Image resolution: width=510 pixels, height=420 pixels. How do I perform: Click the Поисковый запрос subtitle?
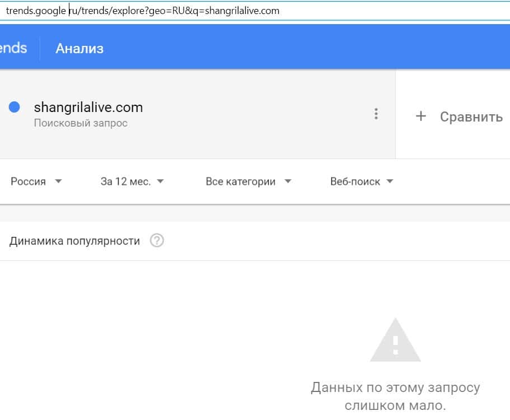point(81,123)
